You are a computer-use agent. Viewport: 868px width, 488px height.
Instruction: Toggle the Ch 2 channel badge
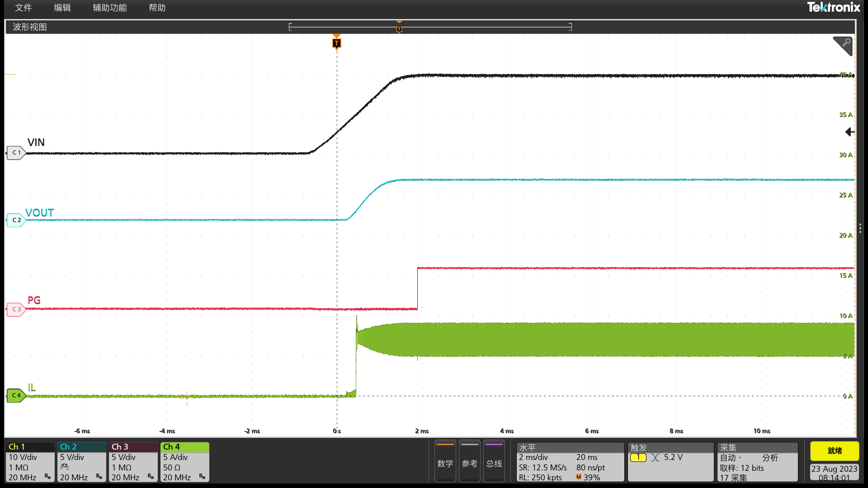81,462
